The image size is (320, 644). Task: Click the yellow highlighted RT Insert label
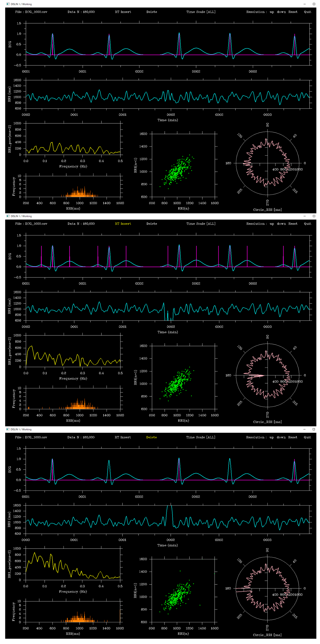coord(123,224)
